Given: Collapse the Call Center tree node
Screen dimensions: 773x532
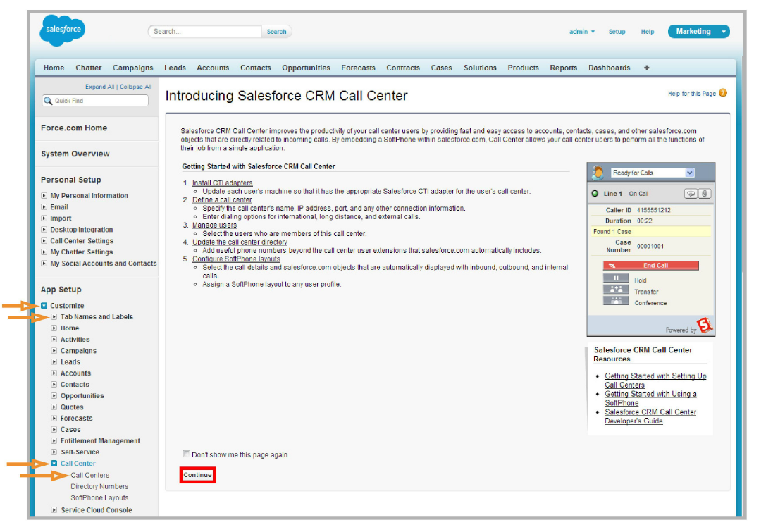Looking at the screenshot, I should click(x=54, y=464).
